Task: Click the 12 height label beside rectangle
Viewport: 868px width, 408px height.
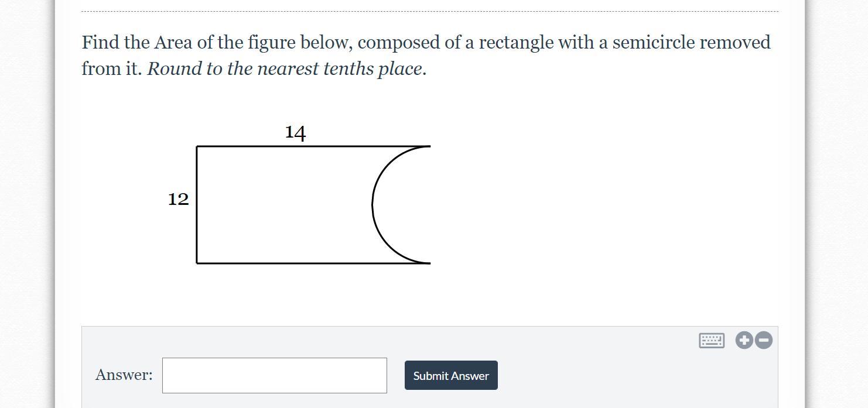Action: (179, 199)
